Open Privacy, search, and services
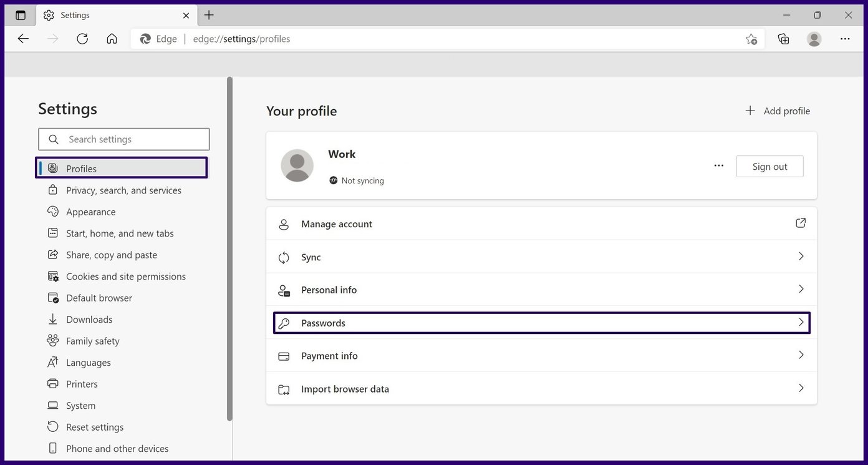This screenshot has height=465, width=868. pyautogui.click(x=123, y=190)
